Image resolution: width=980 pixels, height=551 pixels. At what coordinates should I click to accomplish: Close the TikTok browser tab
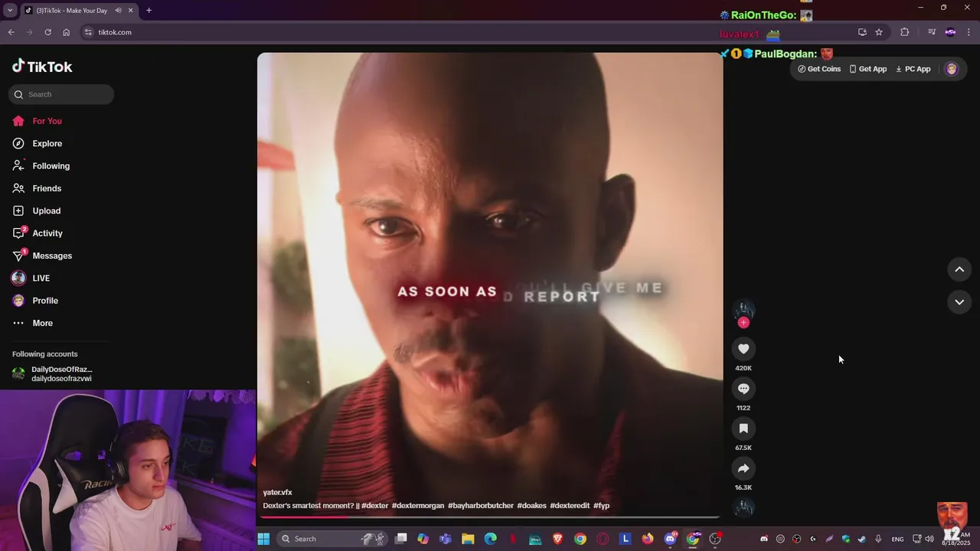(130, 10)
